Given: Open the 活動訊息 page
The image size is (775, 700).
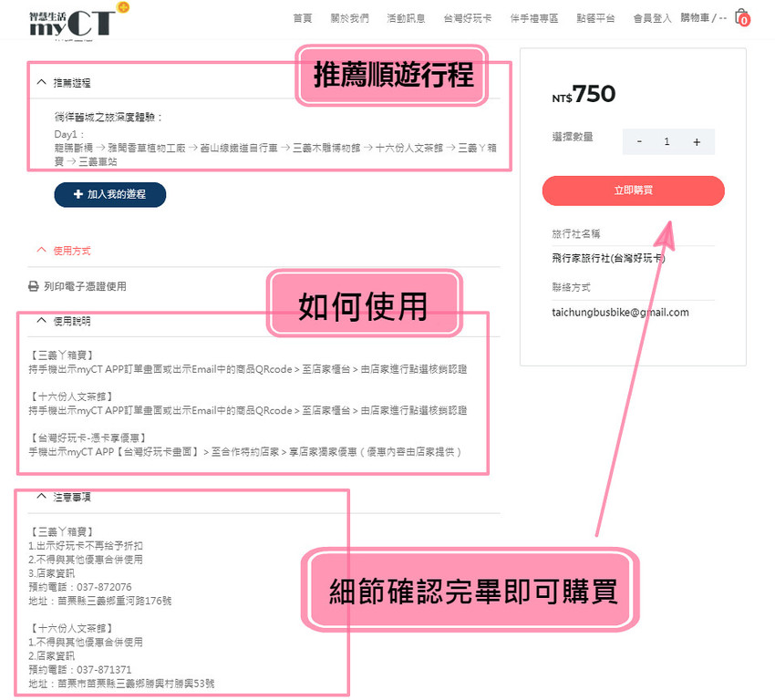Looking at the screenshot, I should click(x=405, y=16).
